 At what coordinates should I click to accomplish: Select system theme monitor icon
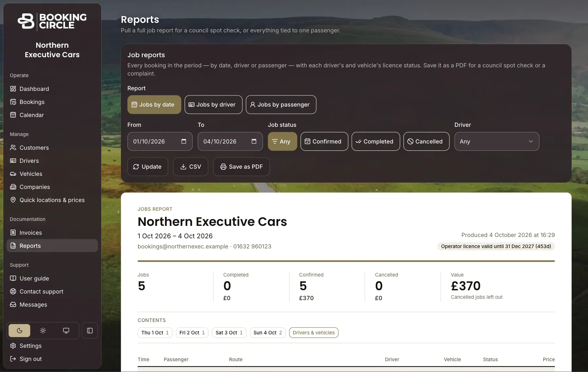[66, 330]
